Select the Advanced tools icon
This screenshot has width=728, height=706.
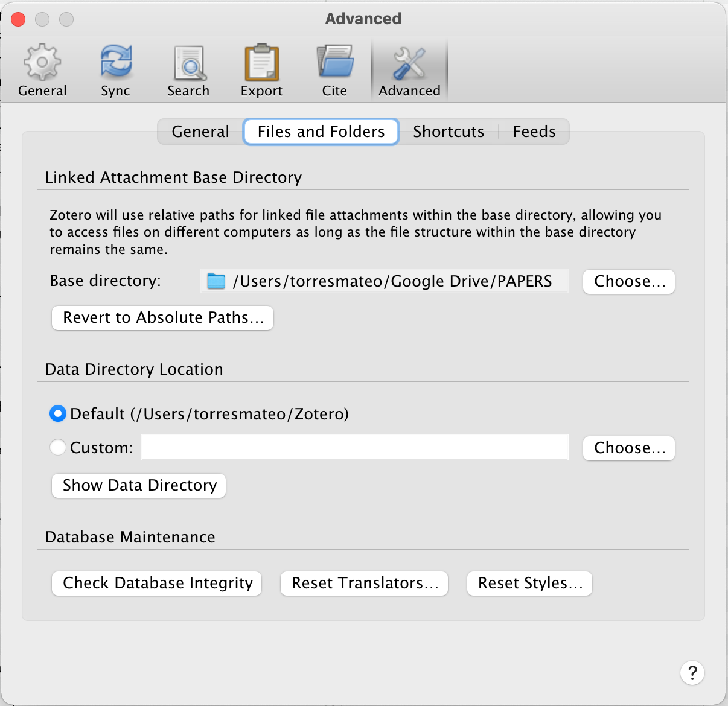tap(409, 63)
